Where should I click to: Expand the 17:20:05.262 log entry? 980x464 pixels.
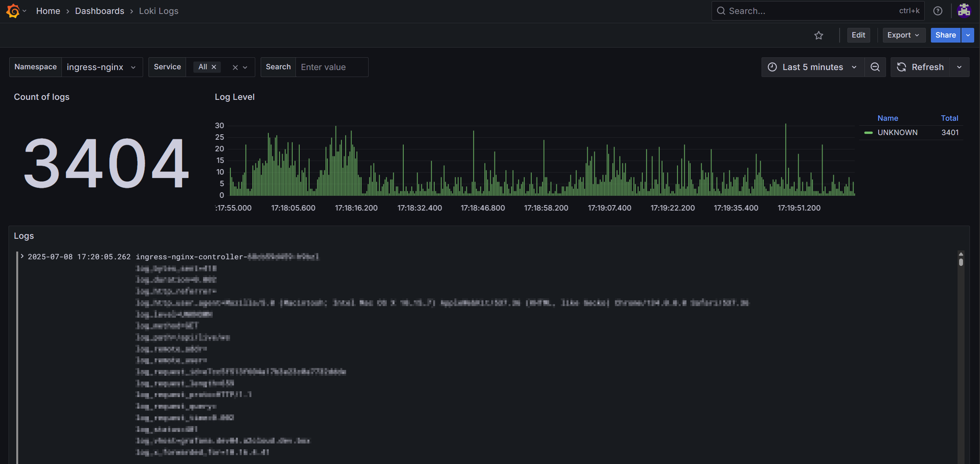click(22, 256)
